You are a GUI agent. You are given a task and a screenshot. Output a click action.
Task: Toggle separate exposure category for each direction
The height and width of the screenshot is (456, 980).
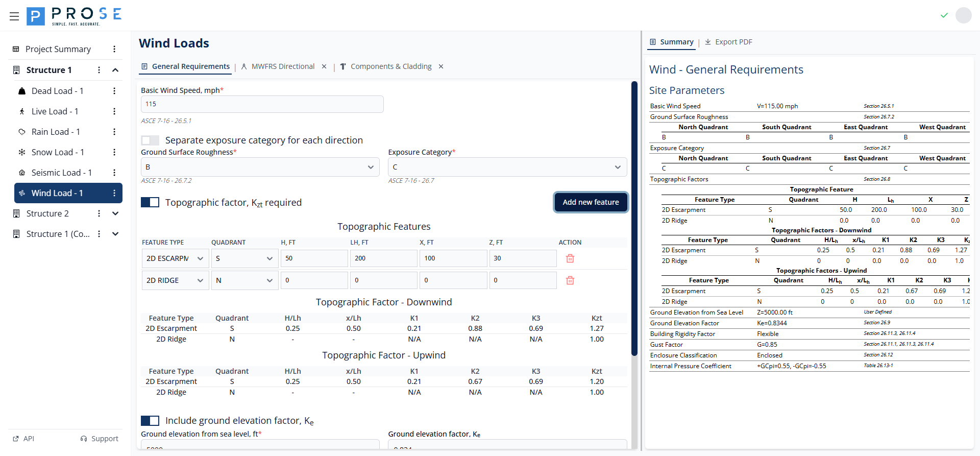150,140
